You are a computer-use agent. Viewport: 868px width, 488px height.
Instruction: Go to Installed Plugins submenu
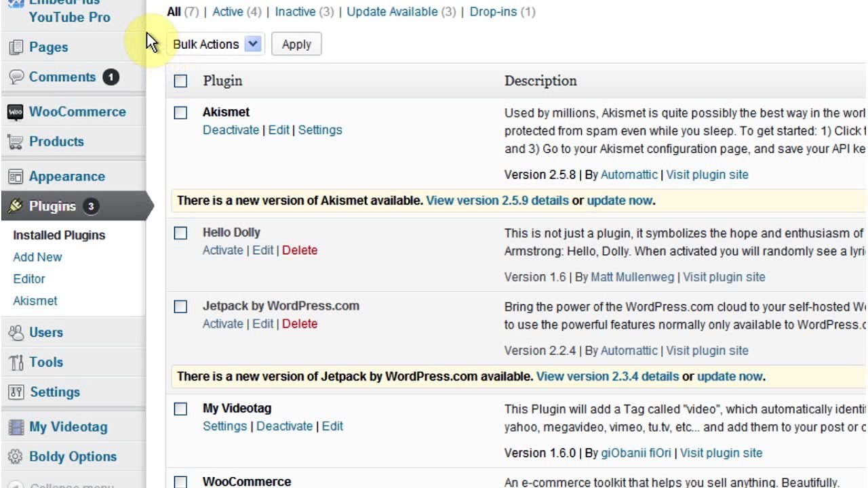(x=59, y=235)
